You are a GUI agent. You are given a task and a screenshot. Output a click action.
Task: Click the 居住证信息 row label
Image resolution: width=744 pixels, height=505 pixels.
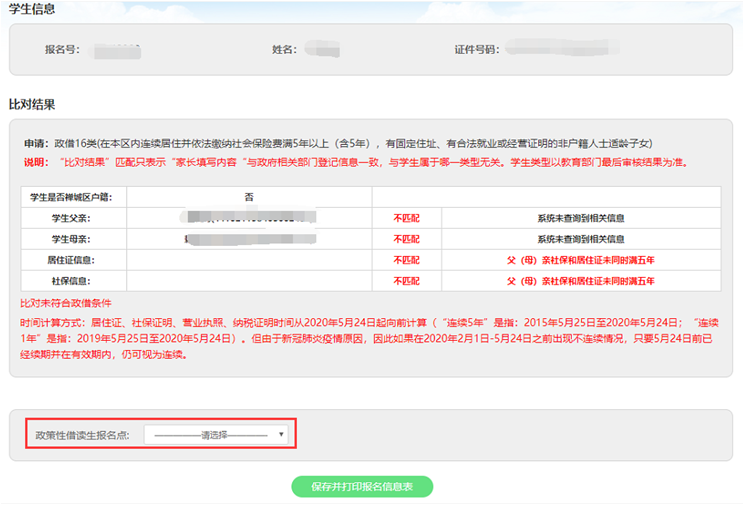click(x=71, y=260)
